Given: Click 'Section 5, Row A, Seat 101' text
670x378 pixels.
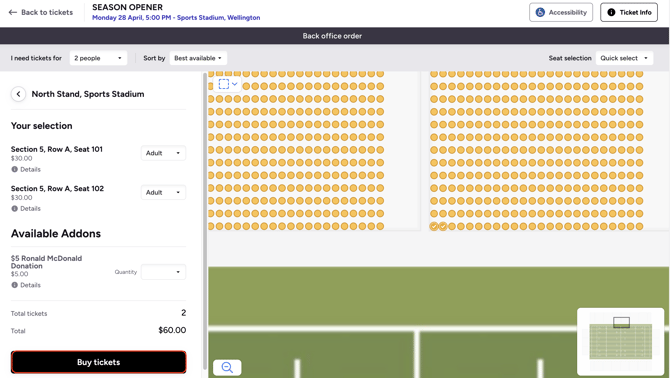Looking at the screenshot, I should [x=57, y=149].
